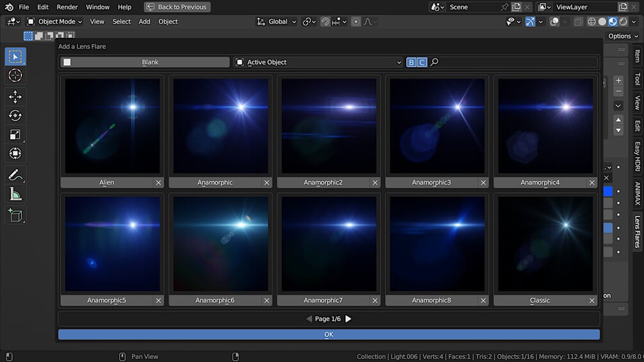The width and height of the screenshot is (644, 362).
Task: Open the Lens Flares sidebar tab
Action: click(x=638, y=231)
